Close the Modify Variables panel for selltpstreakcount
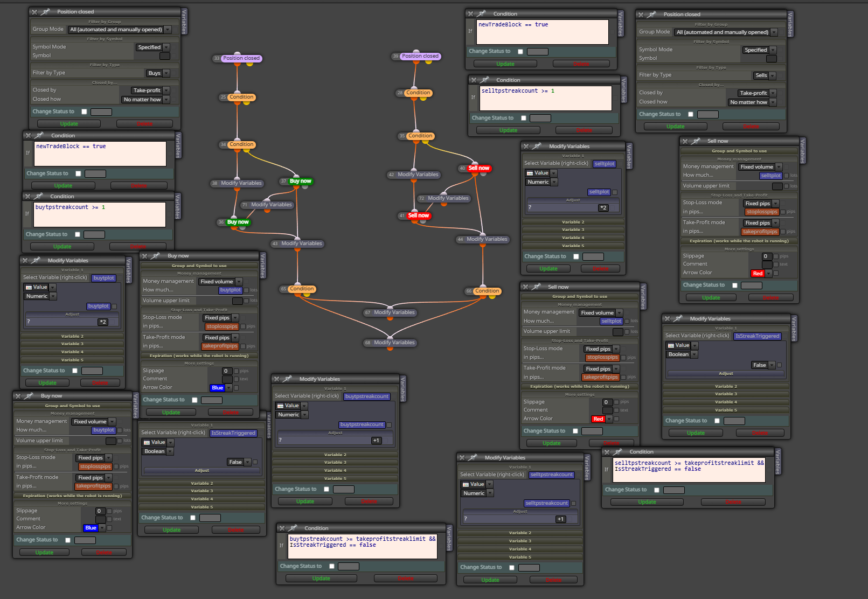Screen dimensions: 868x599 462,458
